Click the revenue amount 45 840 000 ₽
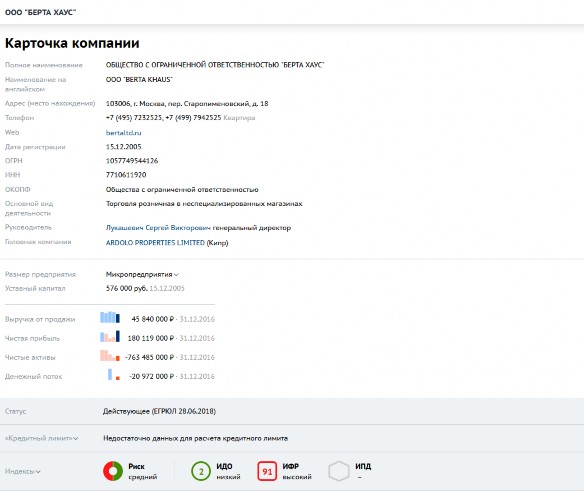The height and width of the screenshot is (491, 584). click(152, 319)
